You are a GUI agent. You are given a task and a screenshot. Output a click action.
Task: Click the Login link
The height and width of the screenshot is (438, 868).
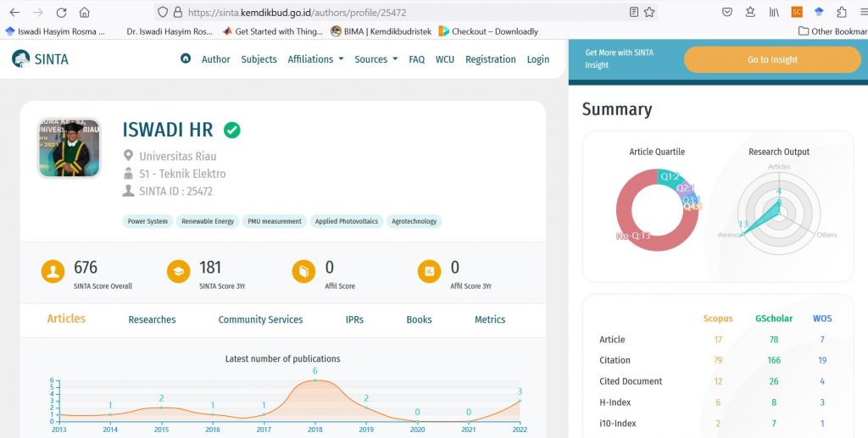pyautogui.click(x=538, y=59)
